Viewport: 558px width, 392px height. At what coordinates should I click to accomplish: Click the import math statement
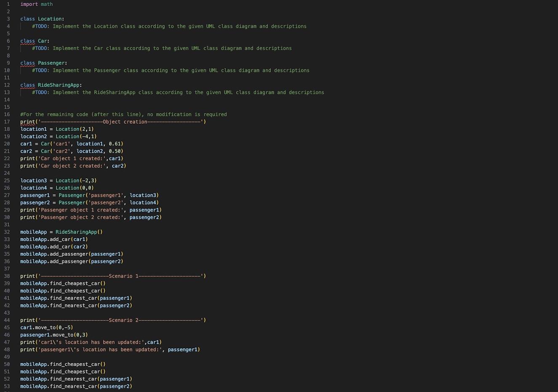click(x=37, y=4)
